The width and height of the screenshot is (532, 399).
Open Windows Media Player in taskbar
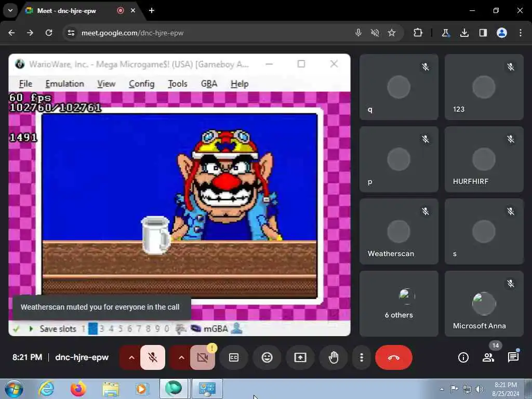142,389
